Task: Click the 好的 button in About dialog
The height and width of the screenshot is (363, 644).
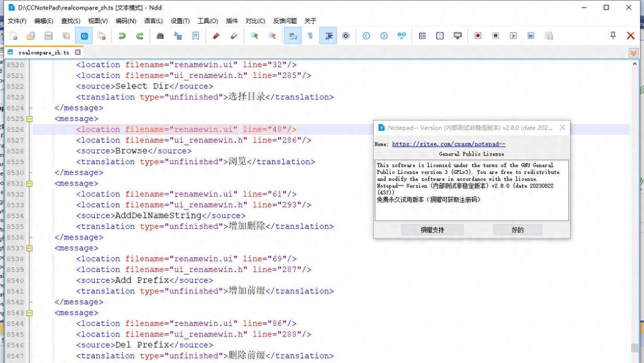Action: 518,229
